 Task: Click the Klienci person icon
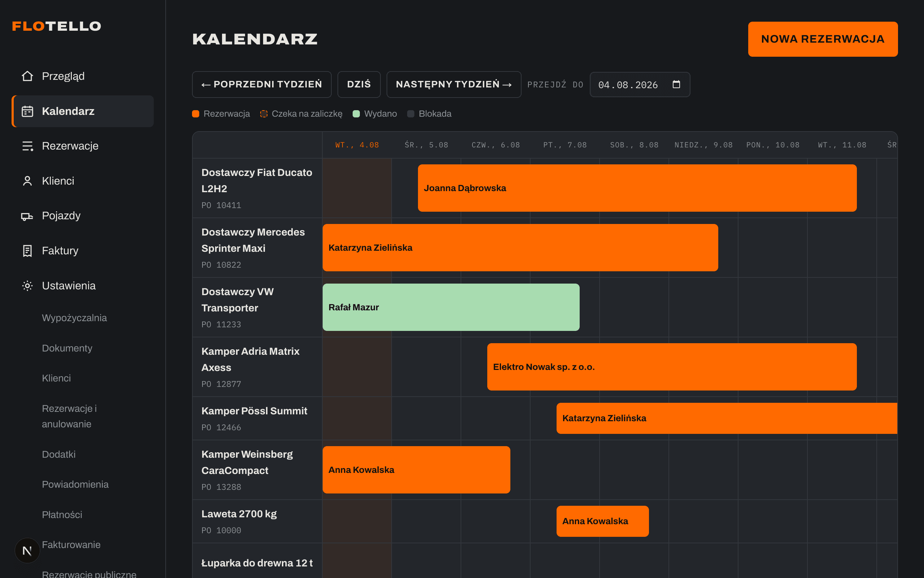pos(27,181)
